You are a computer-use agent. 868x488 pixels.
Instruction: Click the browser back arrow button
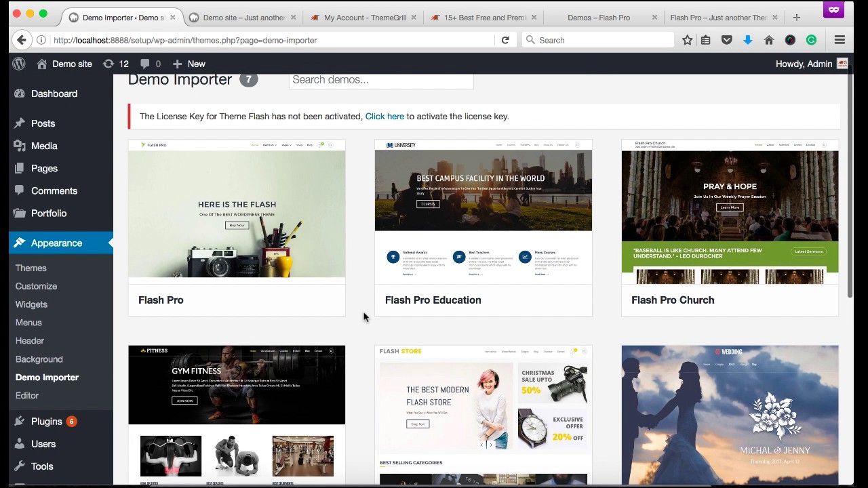[x=22, y=40]
